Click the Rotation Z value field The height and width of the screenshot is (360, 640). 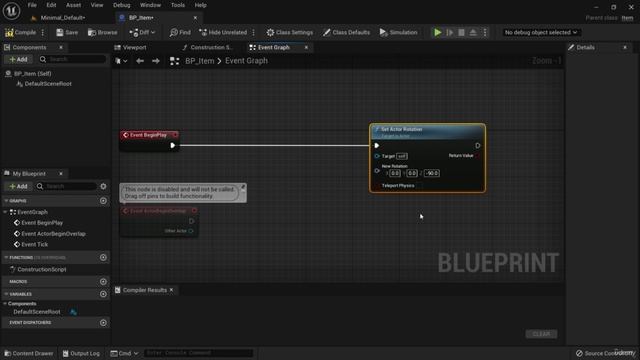(x=431, y=173)
